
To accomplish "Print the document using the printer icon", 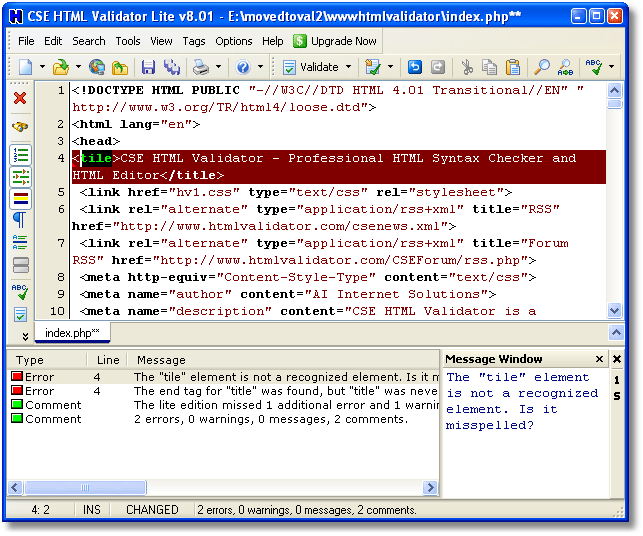I will pyautogui.click(x=201, y=67).
